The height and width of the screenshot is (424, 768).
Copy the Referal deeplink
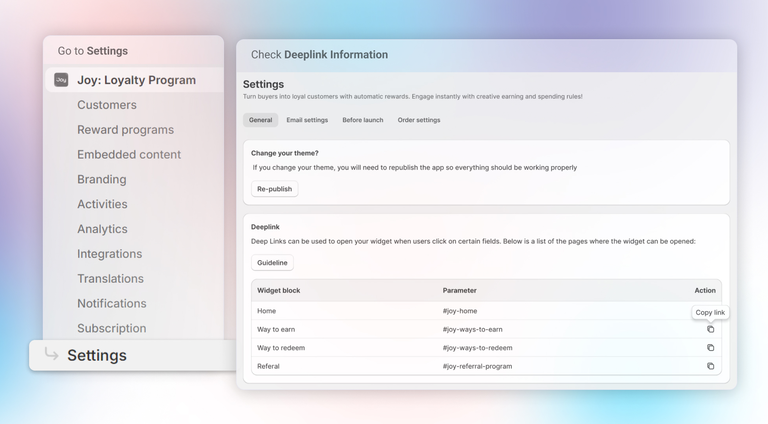(x=710, y=366)
